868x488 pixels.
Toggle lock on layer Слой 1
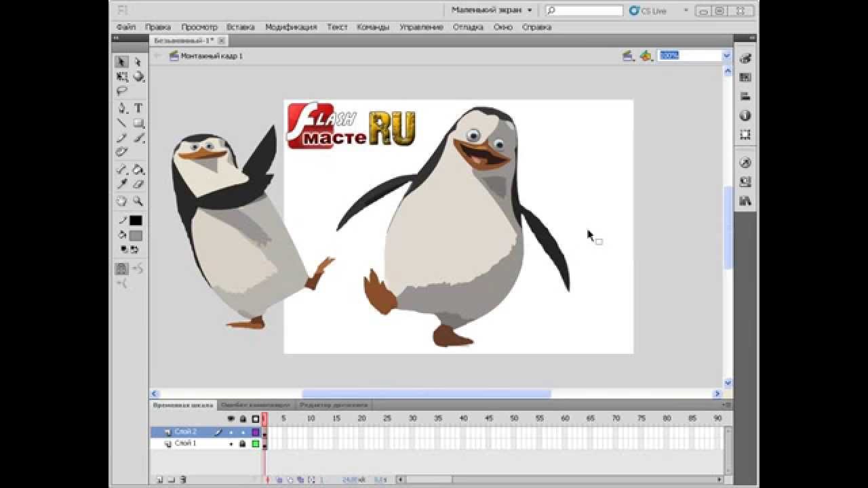coord(242,444)
